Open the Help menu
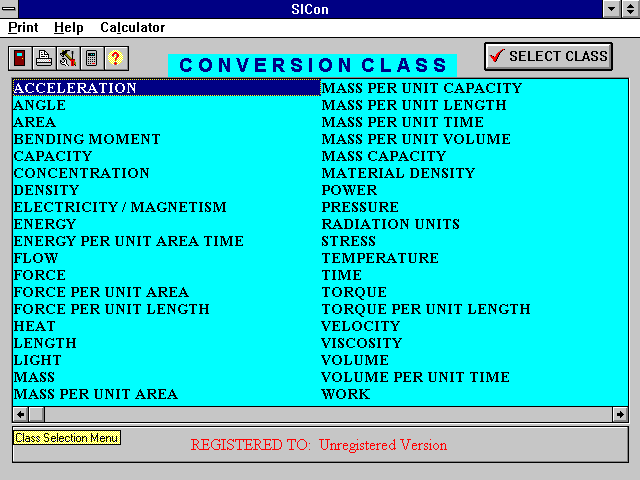The width and height of the screenshot is (640, 480). coord(69,27)
